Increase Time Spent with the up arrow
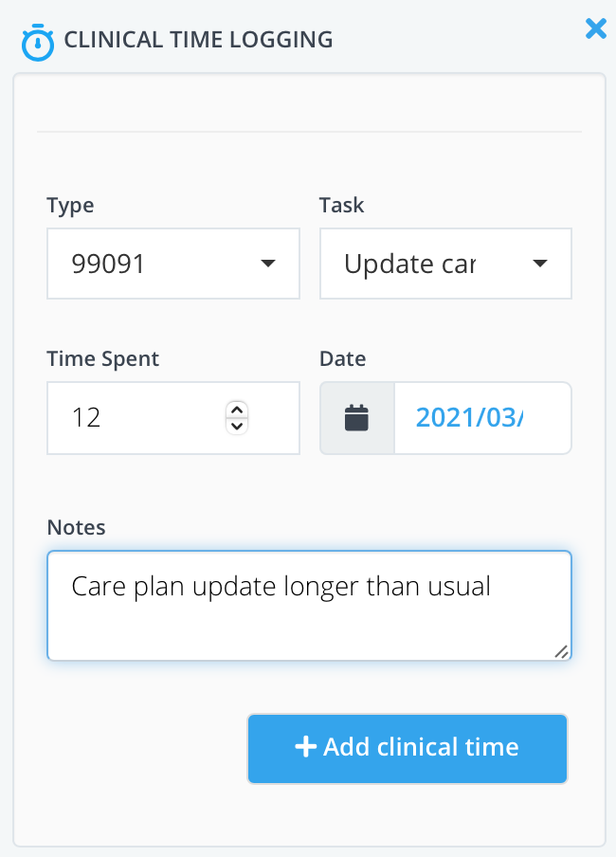The width and height of the screenshot is (616, 857). click(237, 409)
